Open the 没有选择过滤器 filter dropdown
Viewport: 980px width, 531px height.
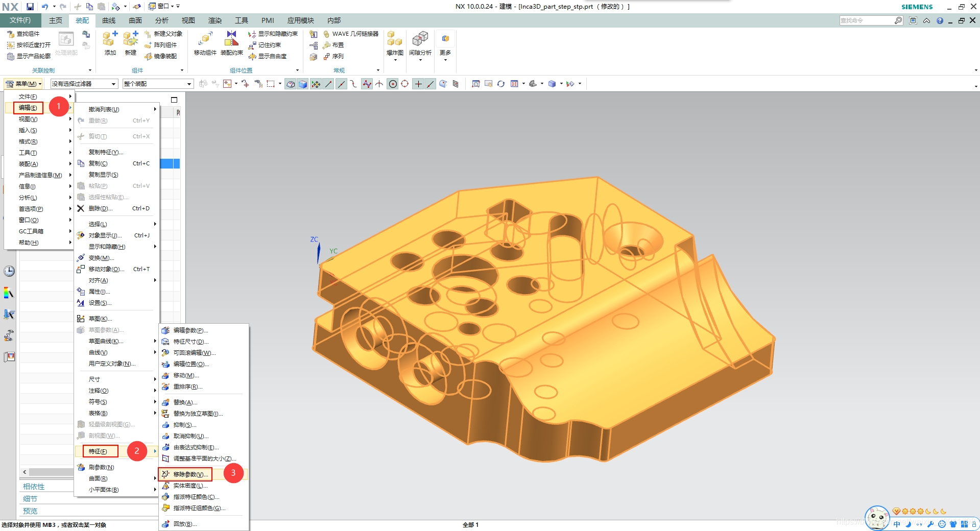pyautogui.click(x=84, y=84)
